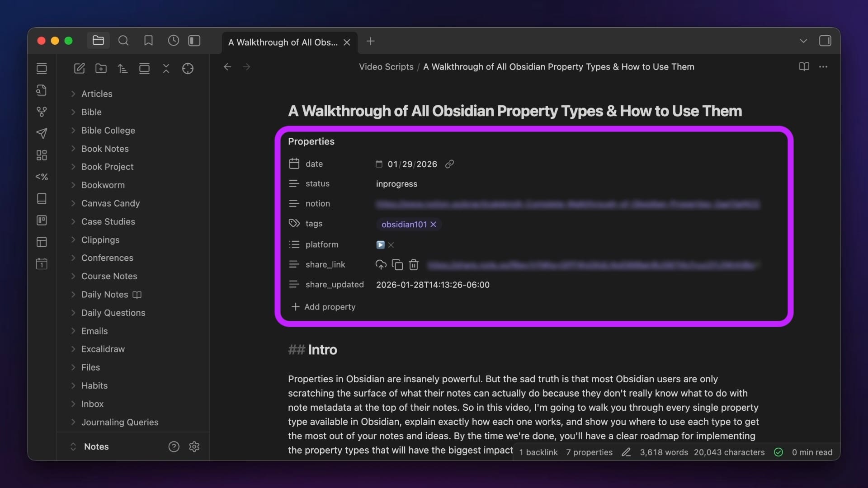Open the Notes vault switcher

[96, 446]
